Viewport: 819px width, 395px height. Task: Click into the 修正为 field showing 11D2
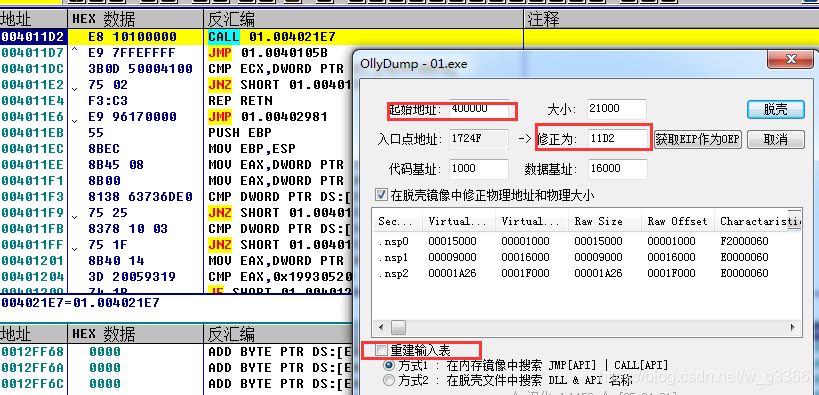coord(617,140)
